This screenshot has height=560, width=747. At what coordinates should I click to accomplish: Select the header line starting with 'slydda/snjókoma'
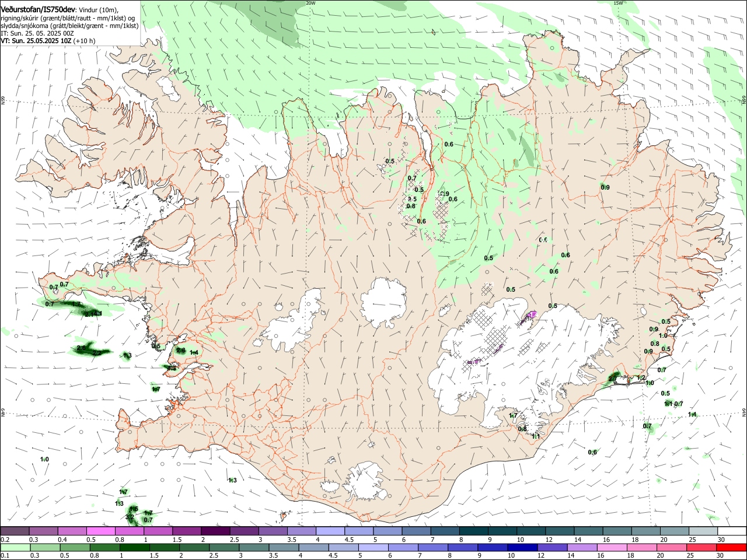point(69,26)
